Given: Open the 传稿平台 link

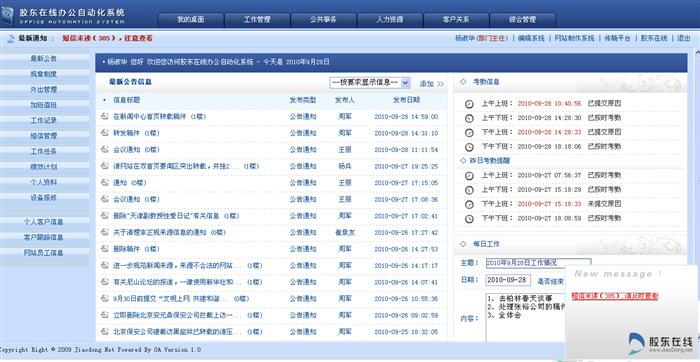Looking at the screenshot, I should coord(618,38).
